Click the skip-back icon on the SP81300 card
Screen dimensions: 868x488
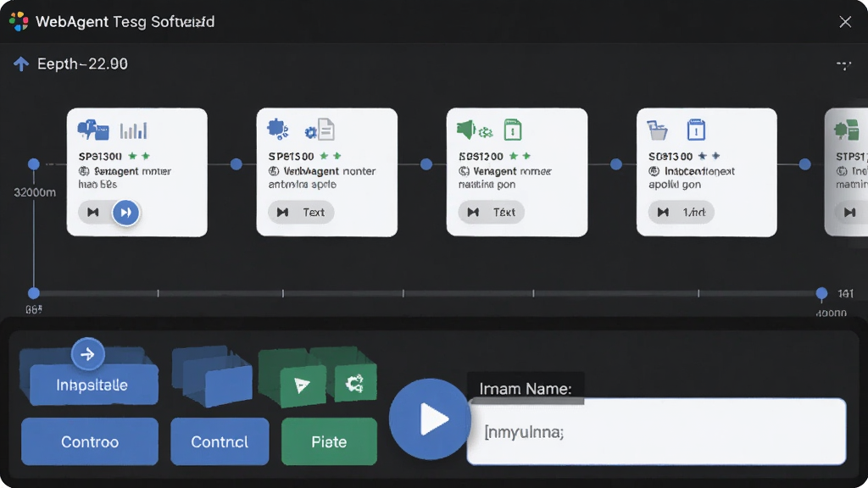93,213
